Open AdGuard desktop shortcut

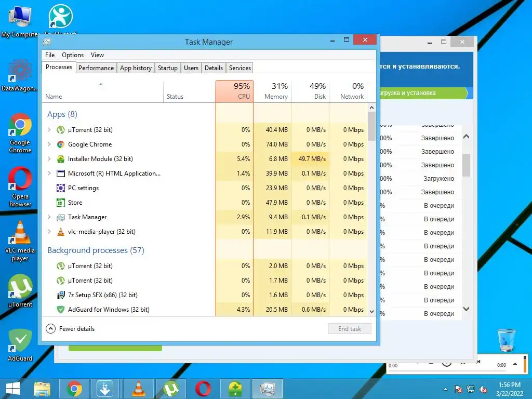(x=20, y=345)
